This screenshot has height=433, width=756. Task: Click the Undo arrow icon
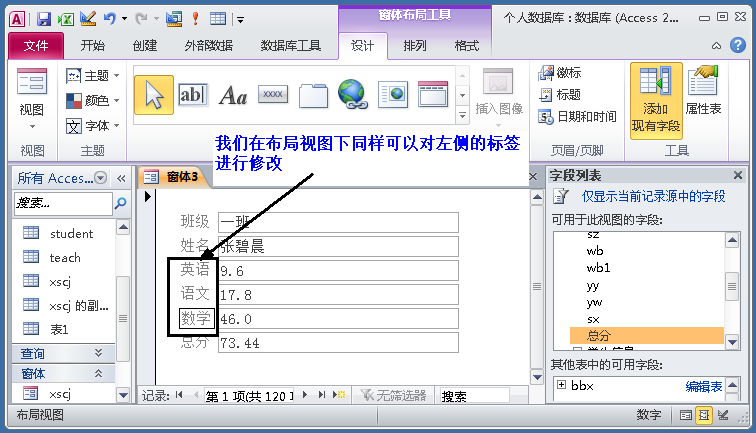pyautogui.click(x=109, y=19)
